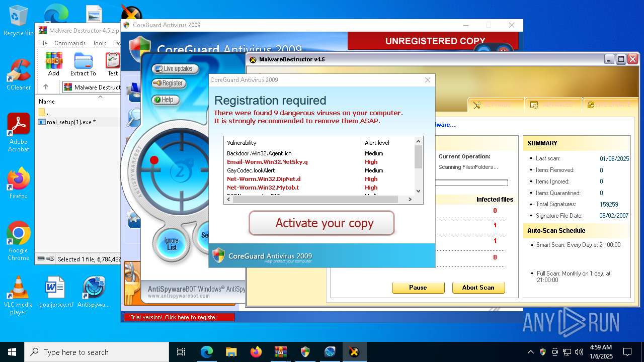Click the horizontal scrollbar in vulnerability list
The image size is (644, 362).
(315, 199)
